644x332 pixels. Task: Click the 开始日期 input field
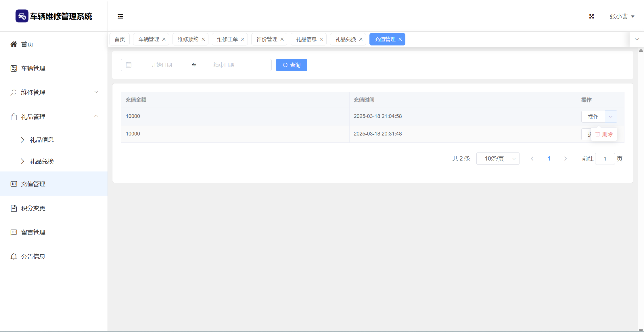162,65
